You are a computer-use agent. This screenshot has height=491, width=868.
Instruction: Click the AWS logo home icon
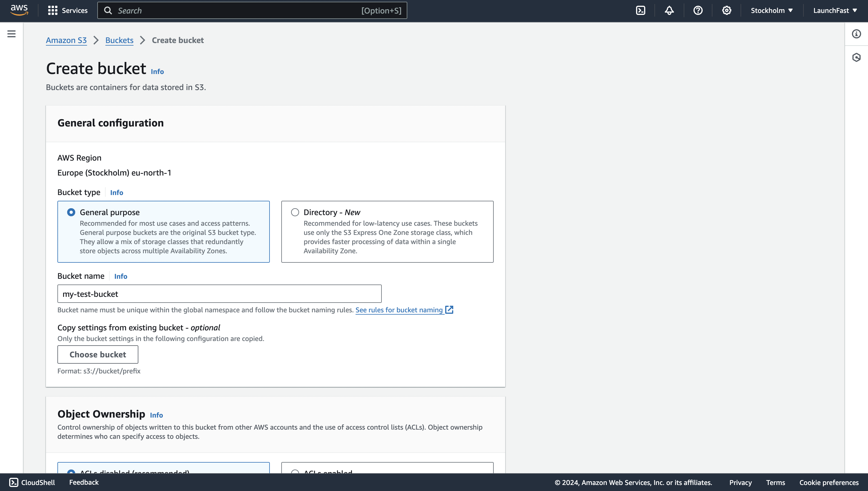pyautogui.click(x=19, y=10)
